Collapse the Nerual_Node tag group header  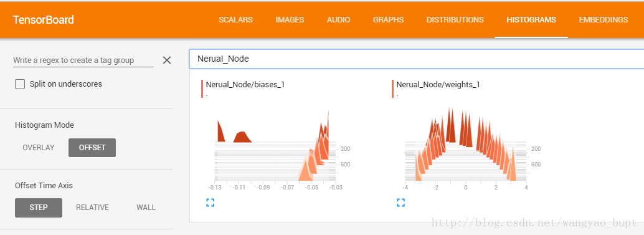tap(417, 59)
